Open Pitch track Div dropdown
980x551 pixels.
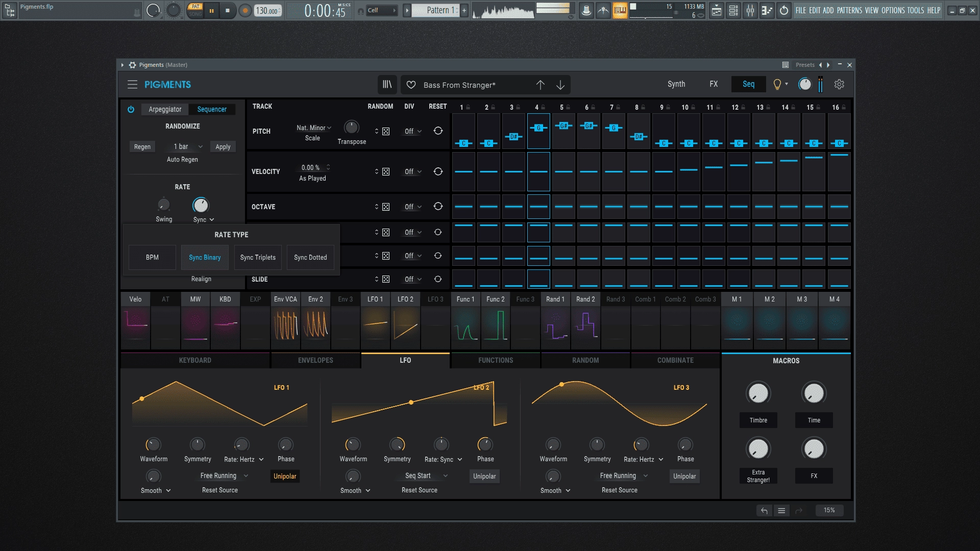[x=413, y=132]
